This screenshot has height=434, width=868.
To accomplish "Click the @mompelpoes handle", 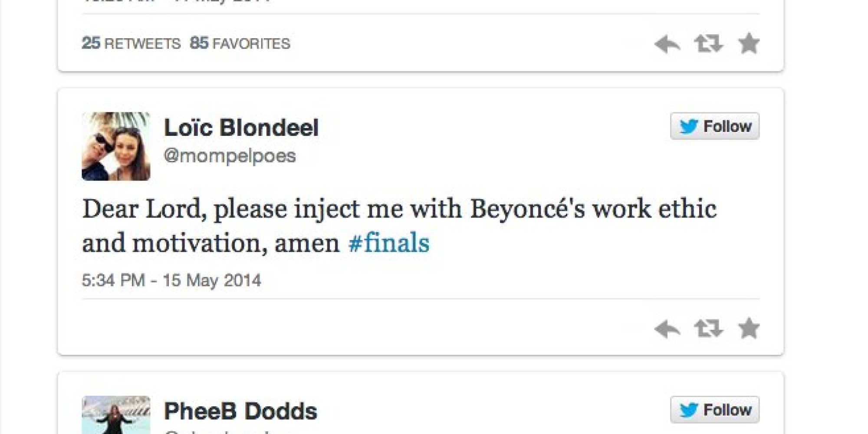I will (230, 156).
